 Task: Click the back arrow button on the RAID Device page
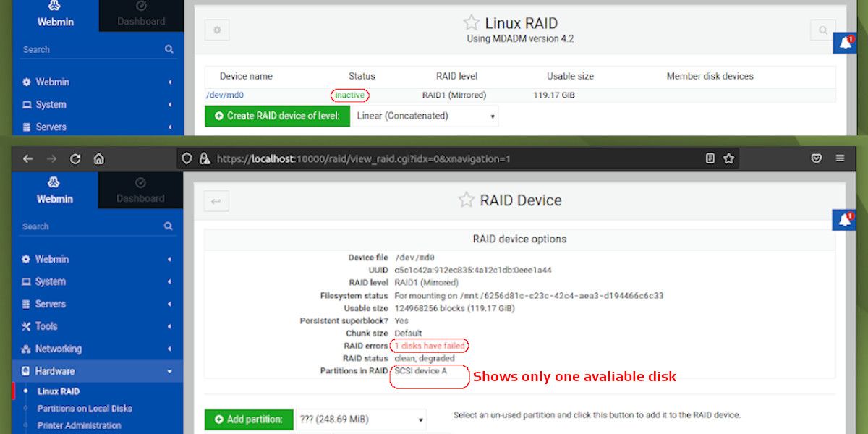click(x=216, y=200)
